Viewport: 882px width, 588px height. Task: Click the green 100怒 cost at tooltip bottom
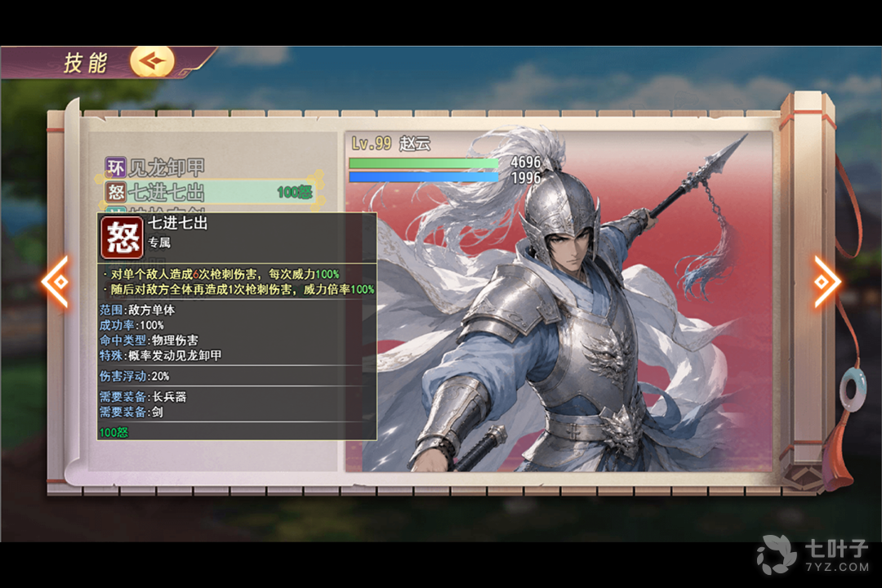pos(114,432)
